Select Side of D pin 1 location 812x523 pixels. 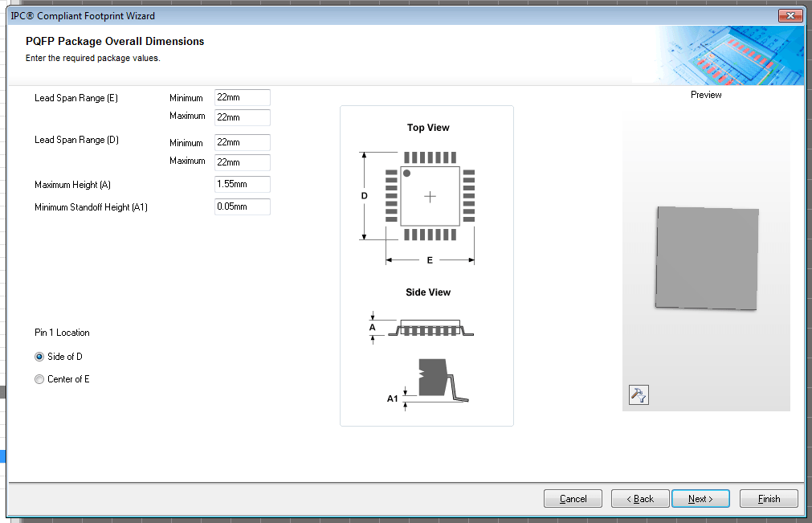pos(39,356)
